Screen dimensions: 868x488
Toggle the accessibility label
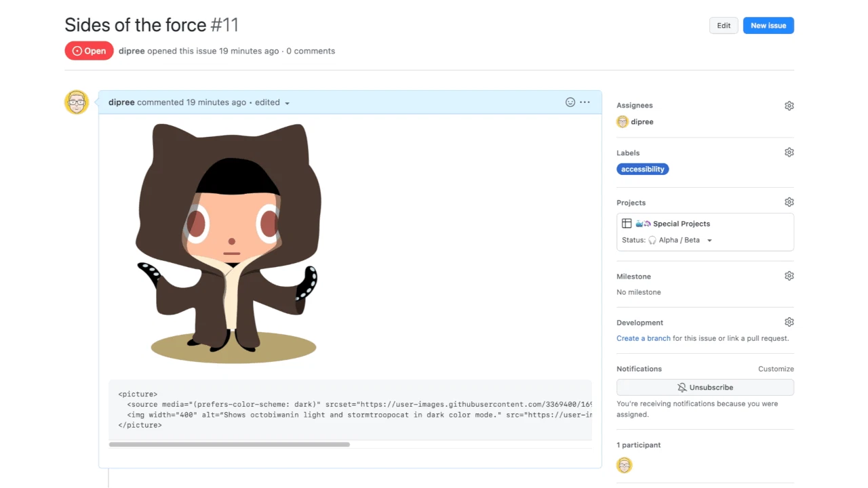click(642, 169)
